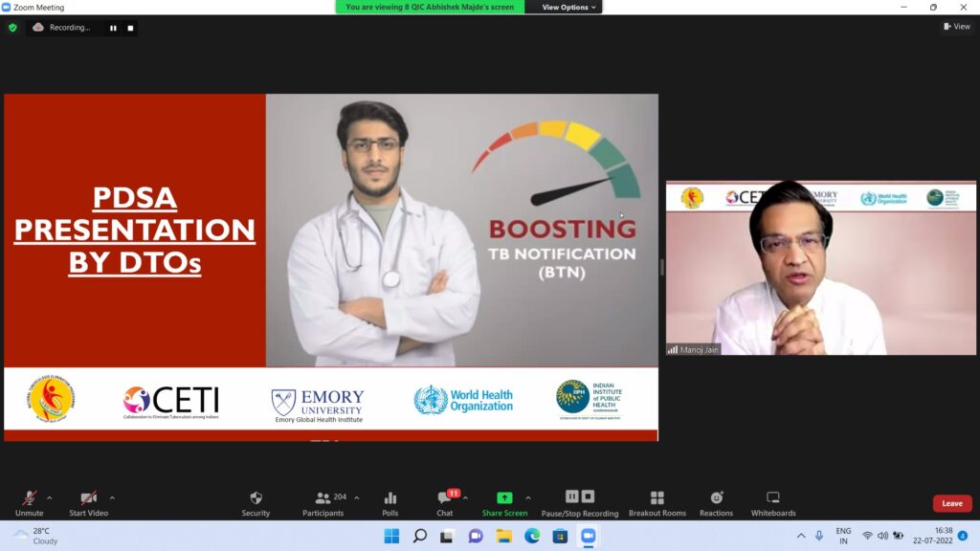This screenshot has height=551, width=980.
Task: Open the View layout menu
Action: [957, 27]
